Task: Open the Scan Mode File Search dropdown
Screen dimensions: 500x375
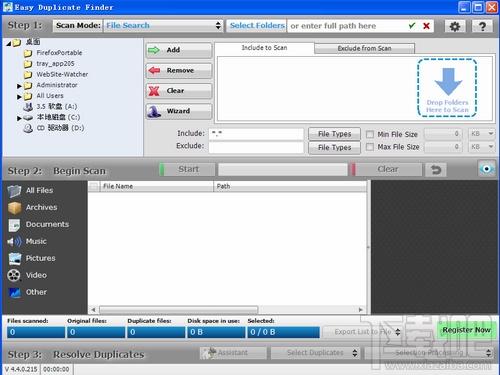Action: pyautogui.click(x=163, y=26)
